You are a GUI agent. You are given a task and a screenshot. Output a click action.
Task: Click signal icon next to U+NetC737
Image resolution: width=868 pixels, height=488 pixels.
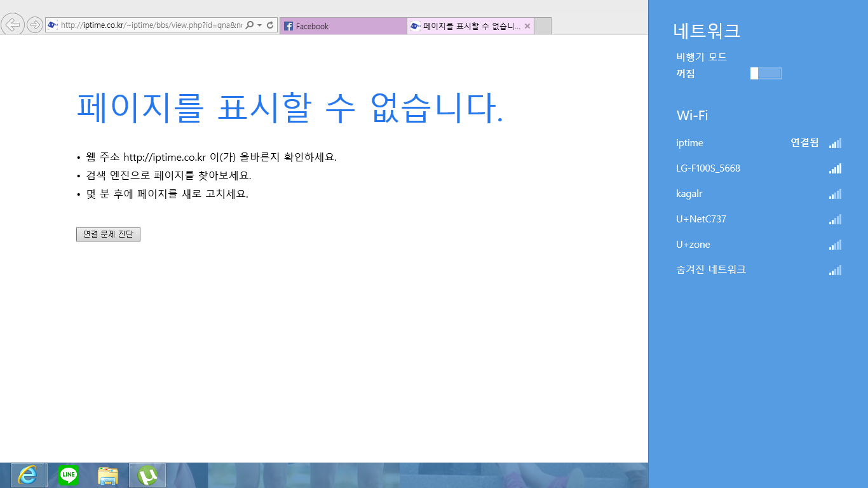[x=835, y=219]
